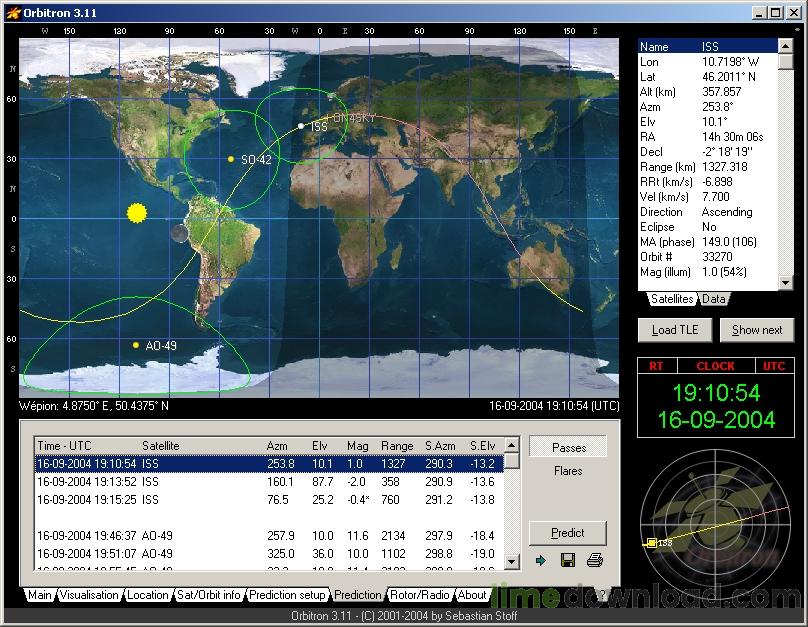Toggle the CLOCK display mode
The image size is (808, 627).
point(716,366)
